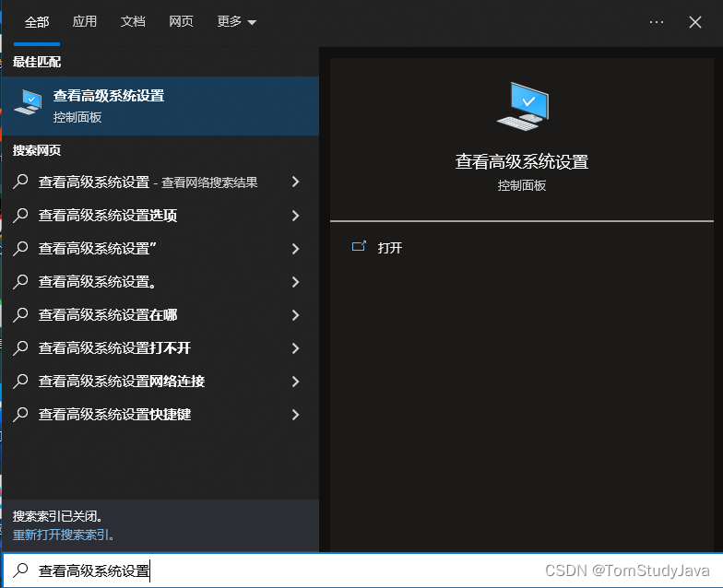Open the three-dot options menu
The image size is (723, 588).
click(x=657, y=22)
